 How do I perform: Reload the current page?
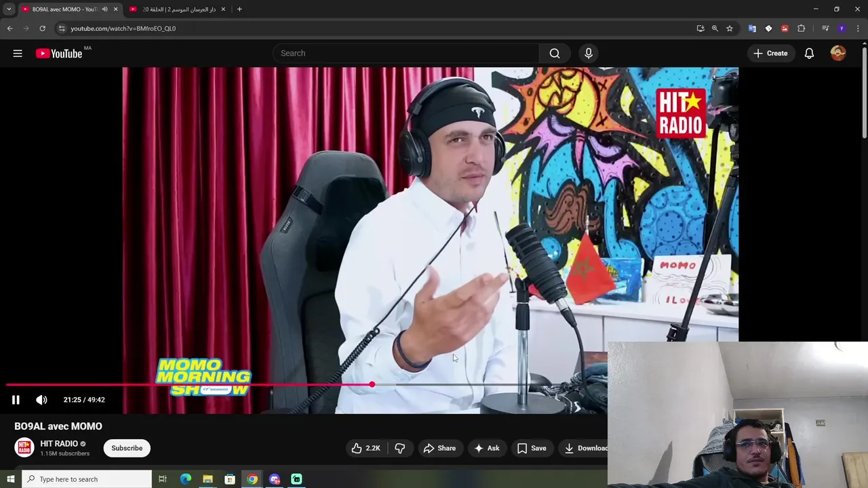pos(42,28)
